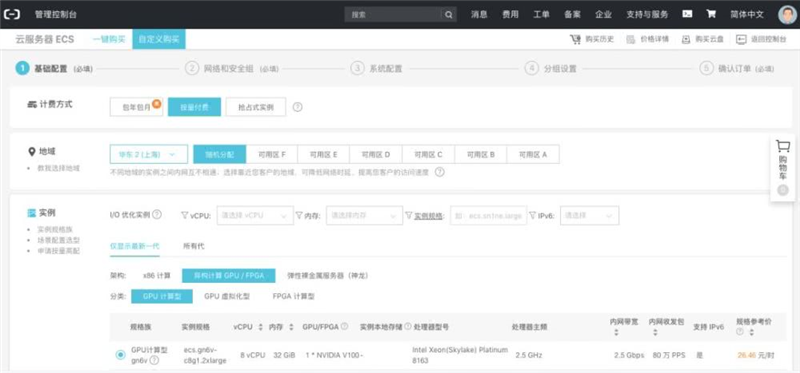Open 申请按量高配 link
The width and height of the screenshot is (800, 373).
pyautogui.click(x=59, y=251)
